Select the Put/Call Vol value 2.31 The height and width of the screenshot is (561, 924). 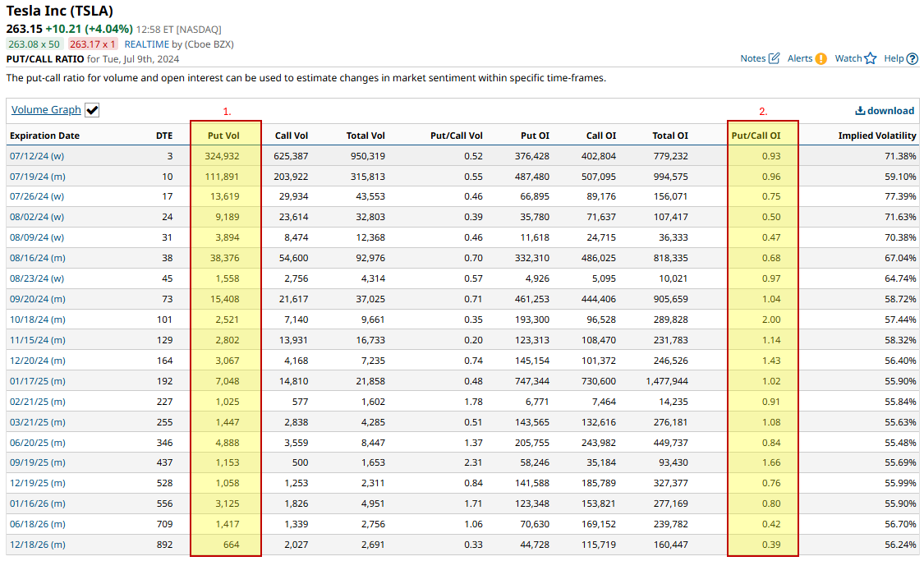click(473, 462)
